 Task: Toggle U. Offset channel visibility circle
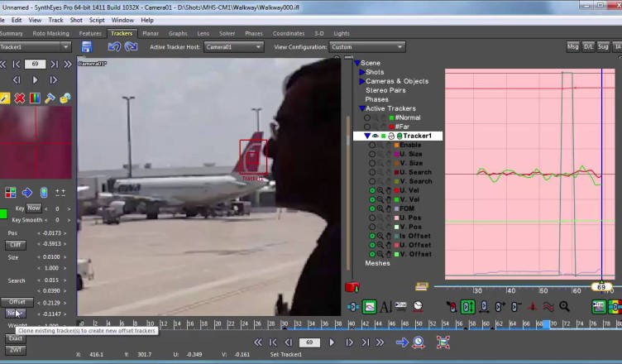click(372, 245)
